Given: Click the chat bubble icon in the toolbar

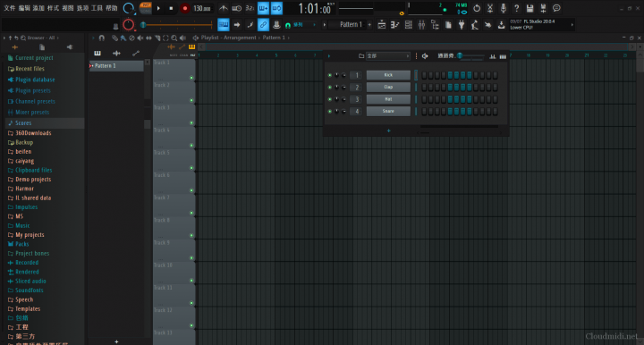Looking at the screenshot, I should [x=556, y=8].
